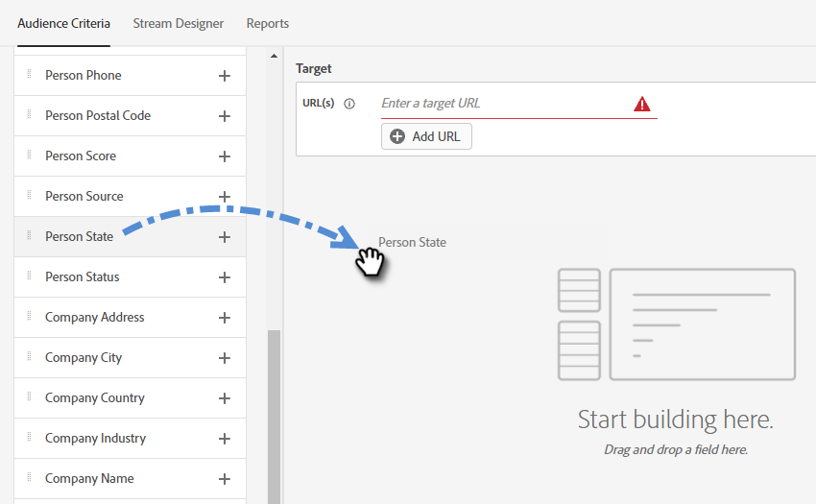Click the URL(s) info icon
816x504 pixels.
(x=349, y=104)
